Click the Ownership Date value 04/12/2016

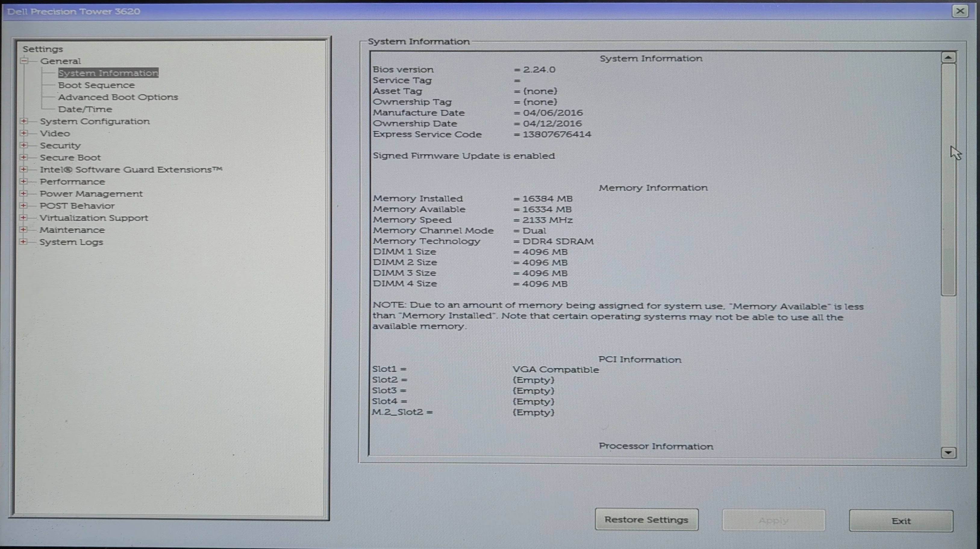(x=552, y=124)
